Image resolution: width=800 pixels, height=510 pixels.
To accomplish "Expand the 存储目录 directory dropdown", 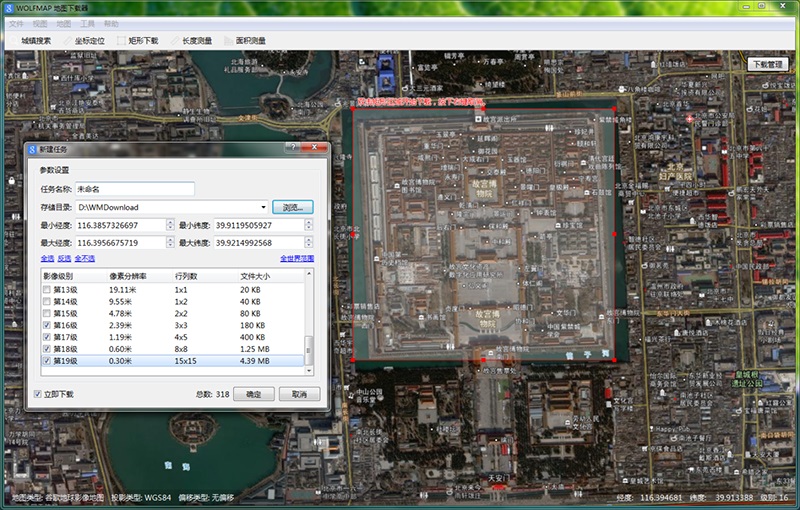I will (263, 207).
